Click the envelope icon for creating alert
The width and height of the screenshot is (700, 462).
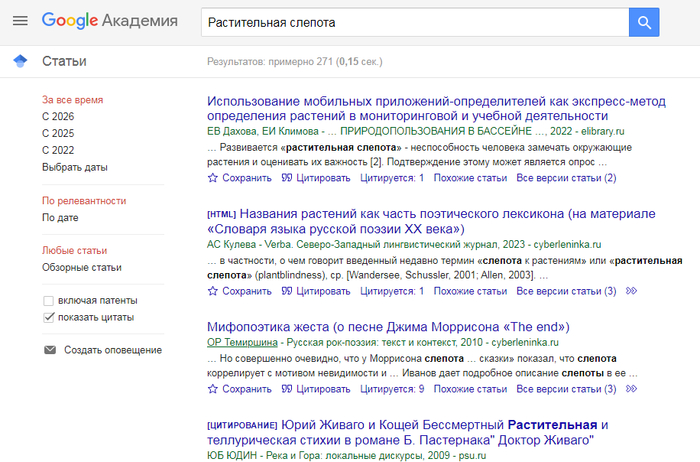49,350
